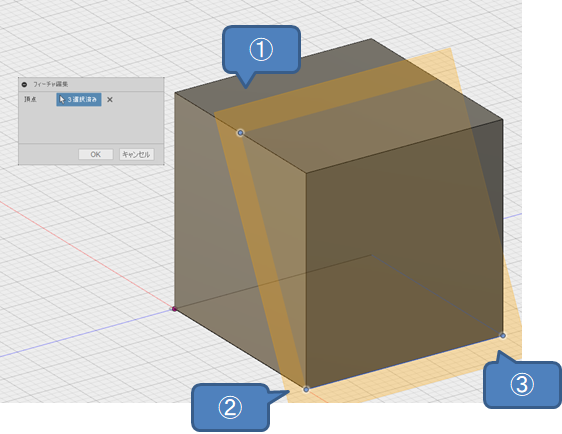Select the vertex midway along the cube's top left edge
The height and width of the screenshot is (434, 562).
tap(240, 133)
